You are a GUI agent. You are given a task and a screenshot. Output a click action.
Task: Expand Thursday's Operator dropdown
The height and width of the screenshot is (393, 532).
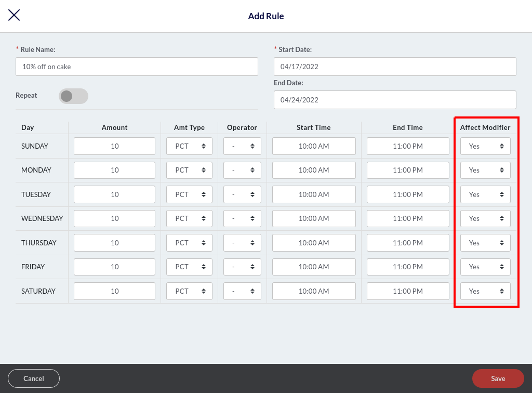(242, 243)
